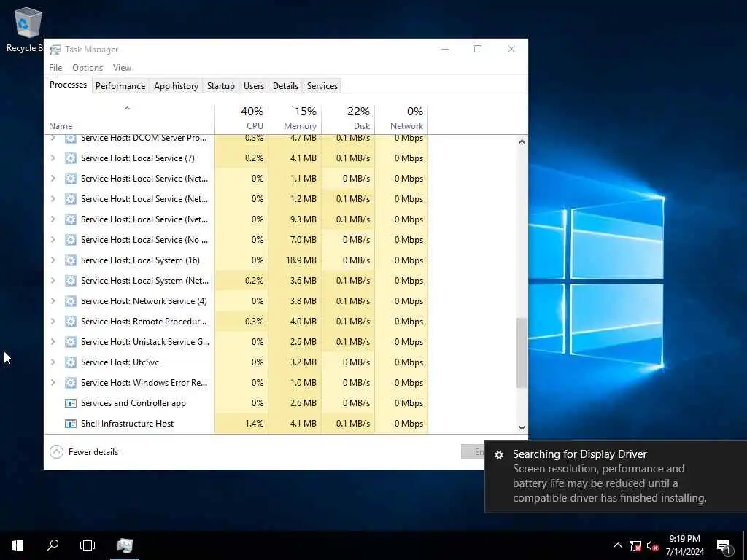The image size is (747, 560).
Task: Click the network status tray icon
Action: [x=635, y=545]
